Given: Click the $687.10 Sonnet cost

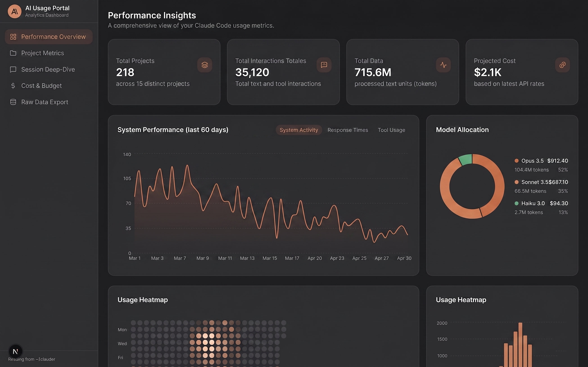Looking at the screenshot, I should coord(558,182).
